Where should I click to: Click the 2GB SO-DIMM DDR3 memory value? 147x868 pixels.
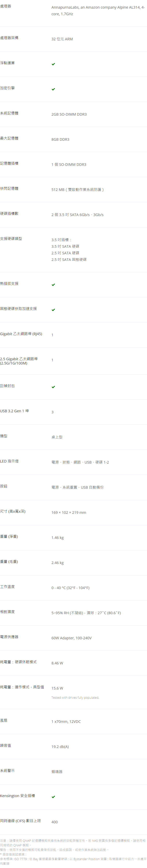click(x=69, y=114)
